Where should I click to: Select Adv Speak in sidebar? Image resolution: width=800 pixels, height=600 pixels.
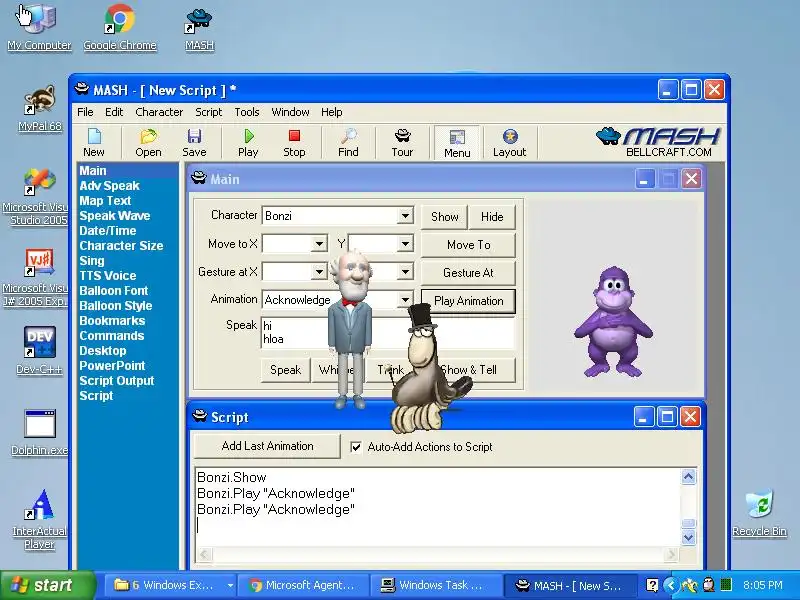coord(110,186)
